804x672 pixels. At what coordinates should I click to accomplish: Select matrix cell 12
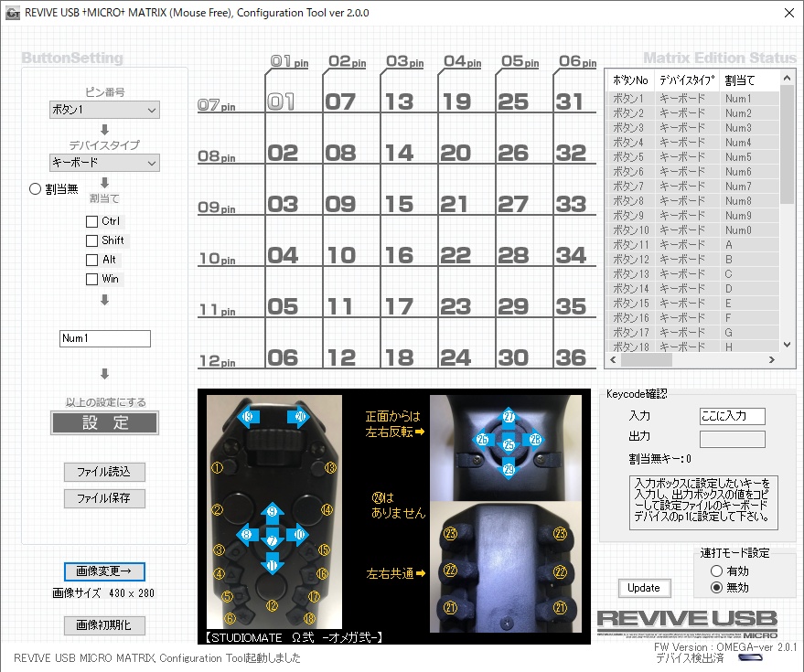(340, 357)
